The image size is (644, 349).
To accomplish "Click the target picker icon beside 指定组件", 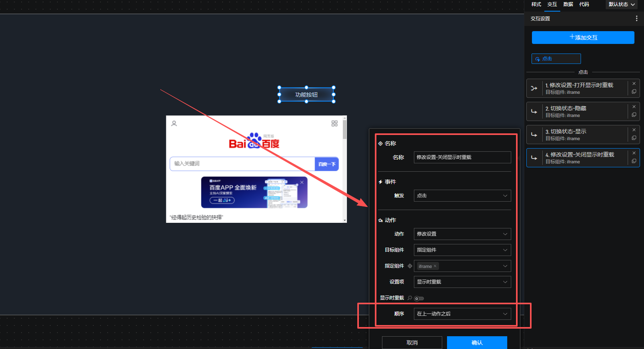I will tap(410, 266).
